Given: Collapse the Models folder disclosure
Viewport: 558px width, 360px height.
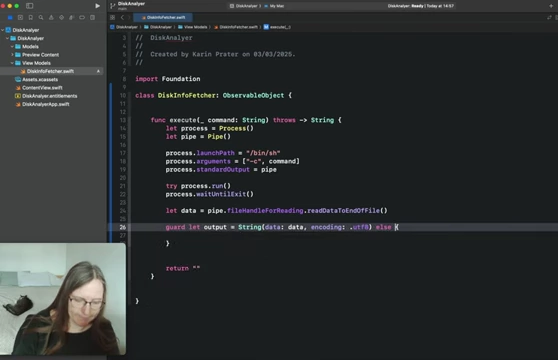Looking at the screenshot, I should point(12,46).
